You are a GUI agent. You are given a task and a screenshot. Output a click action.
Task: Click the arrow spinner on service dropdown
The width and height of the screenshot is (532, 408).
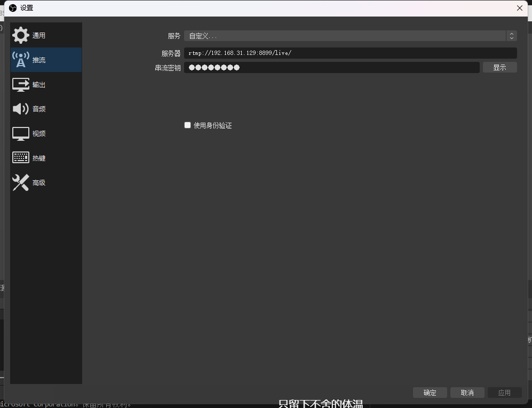(x=512, y=36)
